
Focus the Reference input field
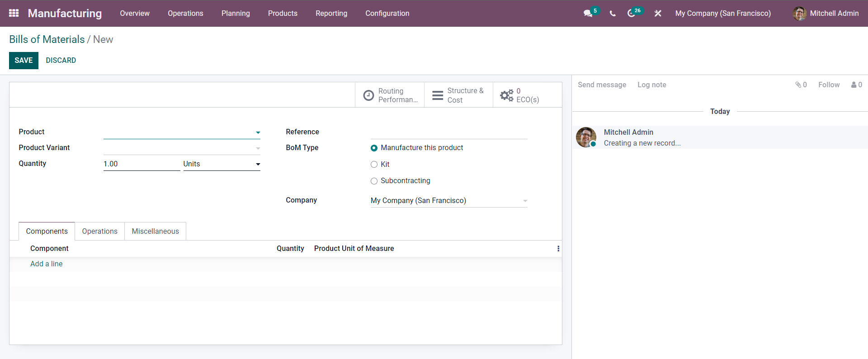tap(449, 132)
